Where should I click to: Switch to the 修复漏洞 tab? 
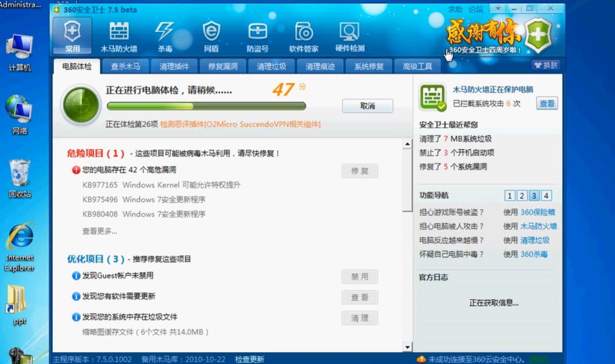(x=223, y=66)
